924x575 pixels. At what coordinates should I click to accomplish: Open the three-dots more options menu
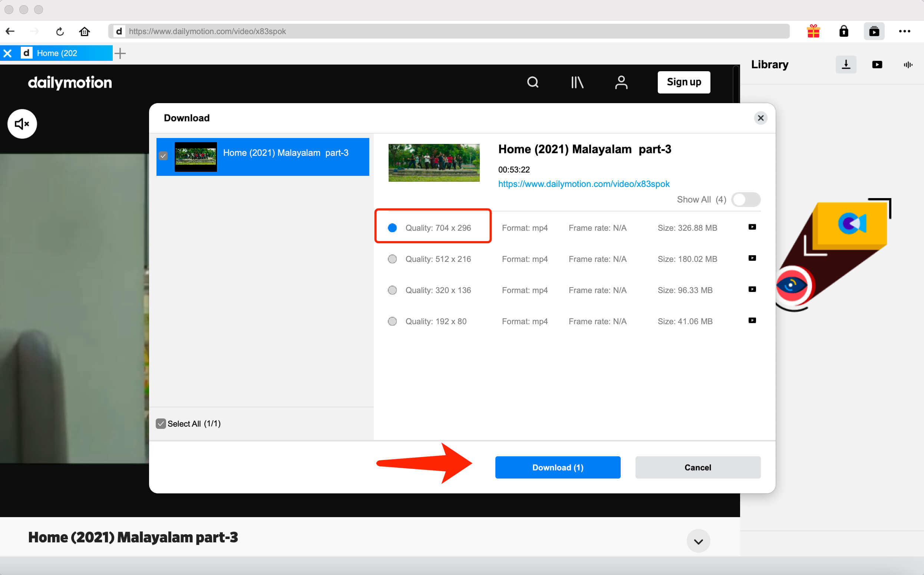pos(904,31)
